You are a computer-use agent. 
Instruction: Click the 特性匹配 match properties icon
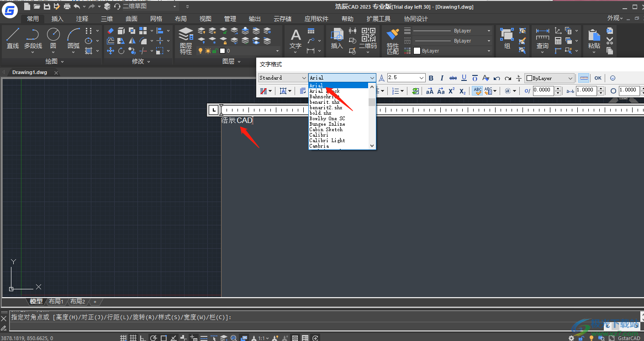[393, 41]
